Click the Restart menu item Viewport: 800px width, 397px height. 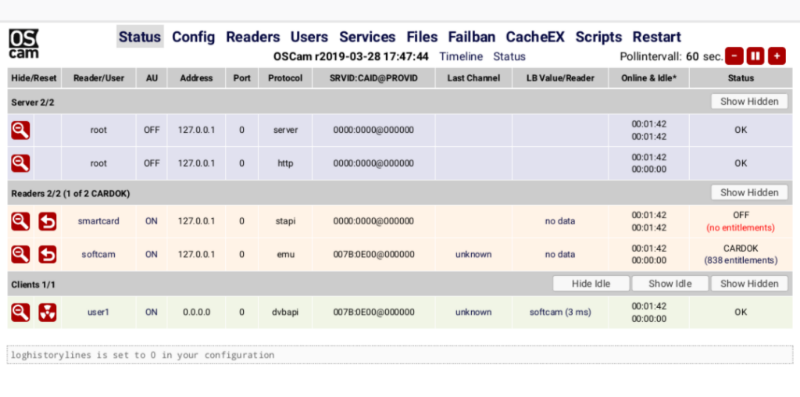[x=657, y=37]
